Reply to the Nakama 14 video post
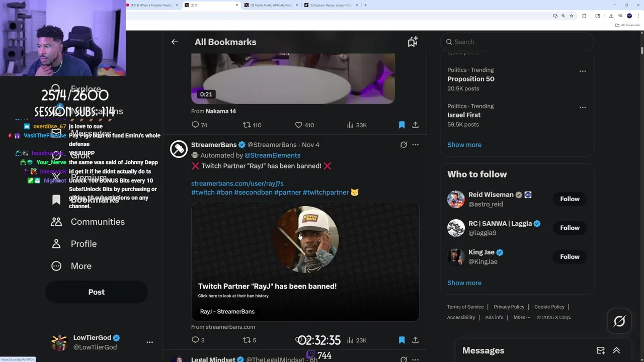644x362 pixels. point(199,125)
